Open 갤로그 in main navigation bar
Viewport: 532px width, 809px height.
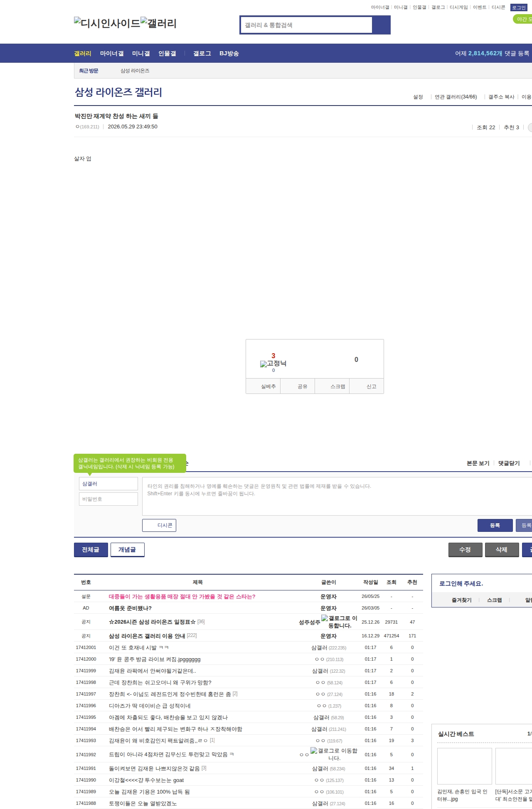[202, 53]
